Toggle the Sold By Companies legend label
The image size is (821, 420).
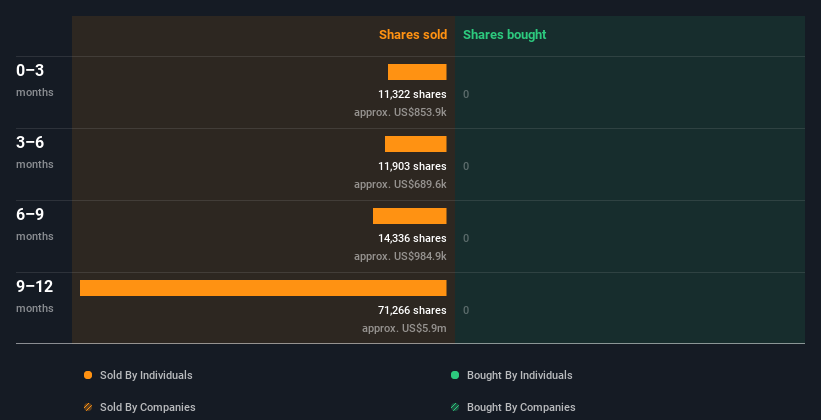coord(148,407)
